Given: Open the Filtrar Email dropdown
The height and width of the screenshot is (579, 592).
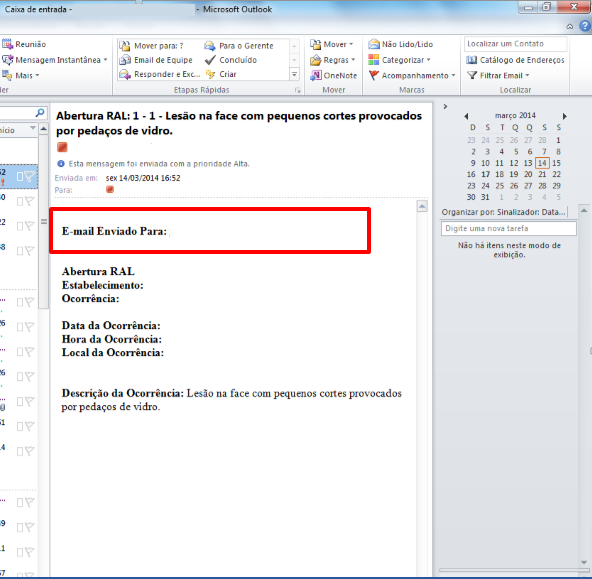Looking at the screenshot, I should [498, 75].
